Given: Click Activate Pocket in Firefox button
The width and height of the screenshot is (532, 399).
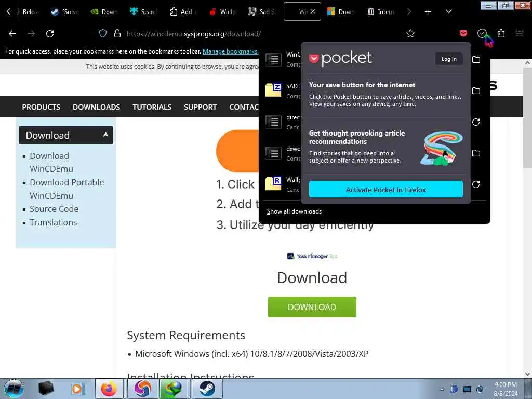Looking at the screenshot, I should pos(386,189).
